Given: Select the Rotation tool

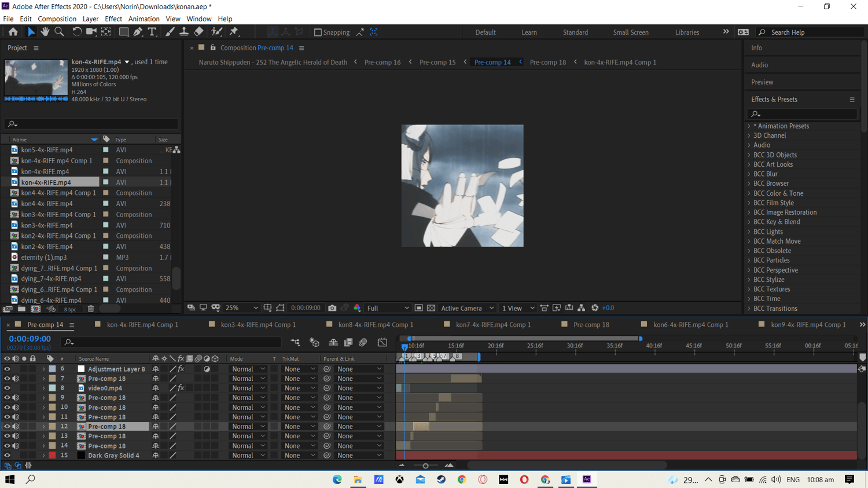Looking at the screenshot, I should click(77, 32).
